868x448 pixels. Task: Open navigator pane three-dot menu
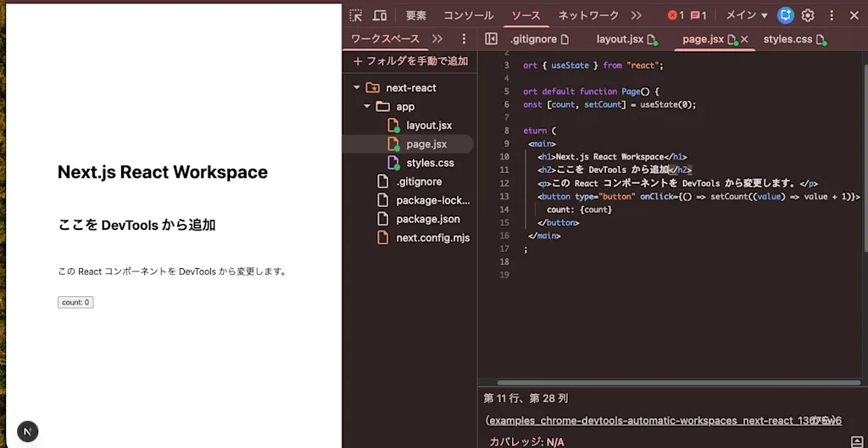(x=464, y=39)
